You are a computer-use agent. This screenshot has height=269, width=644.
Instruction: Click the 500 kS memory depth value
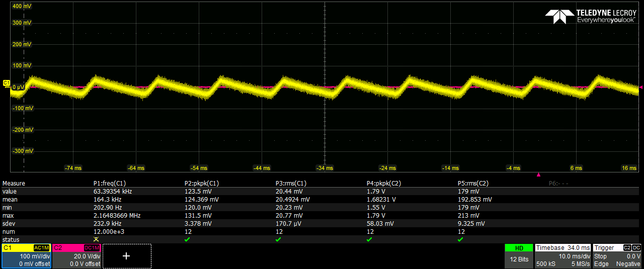[x=545, y=264]
